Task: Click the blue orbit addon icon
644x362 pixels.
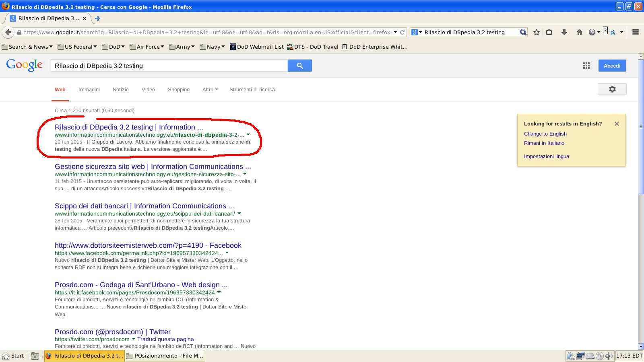Action: click(x=612, y=32)
